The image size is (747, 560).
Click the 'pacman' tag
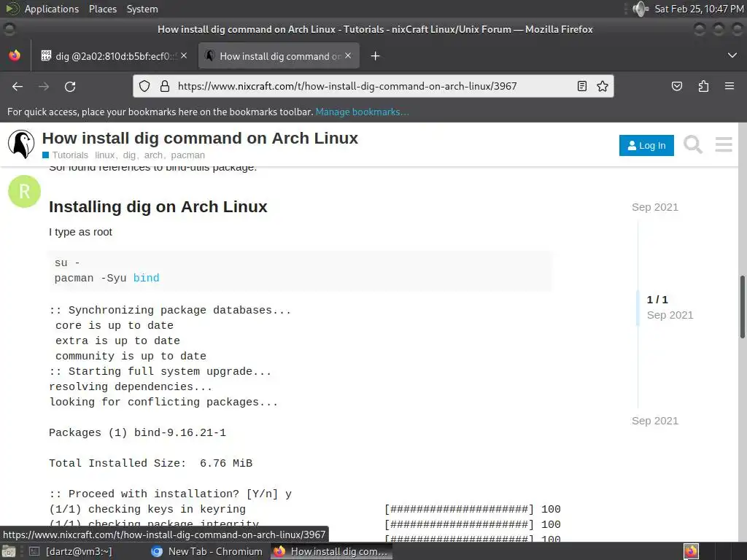coord(187,155)
